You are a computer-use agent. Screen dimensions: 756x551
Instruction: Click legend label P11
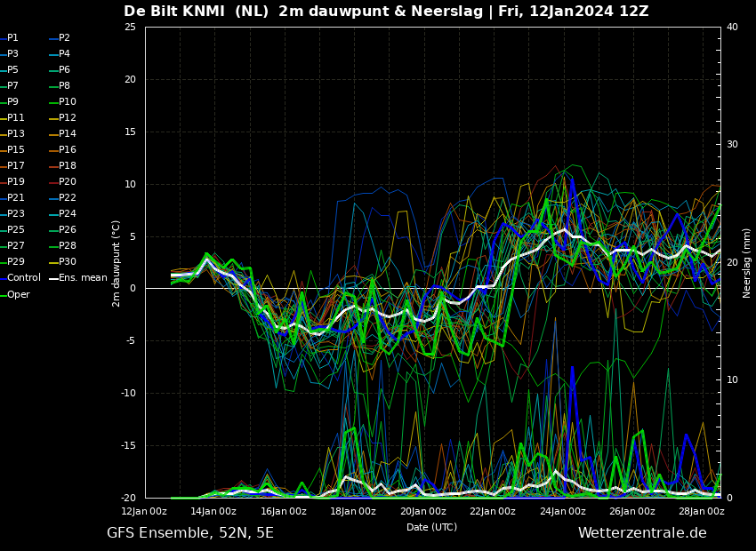12,117
